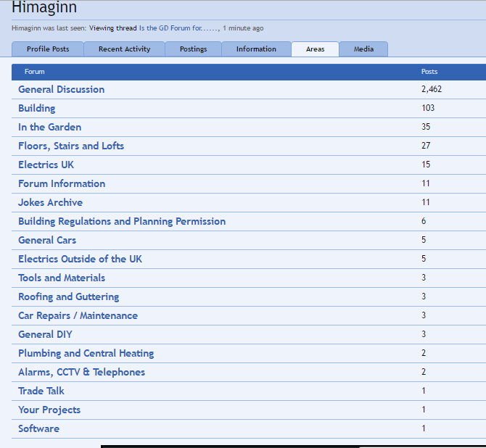Open the Tools and Materials forum
This screenshot has height=448, width=486.
click(x=62, y=278)
